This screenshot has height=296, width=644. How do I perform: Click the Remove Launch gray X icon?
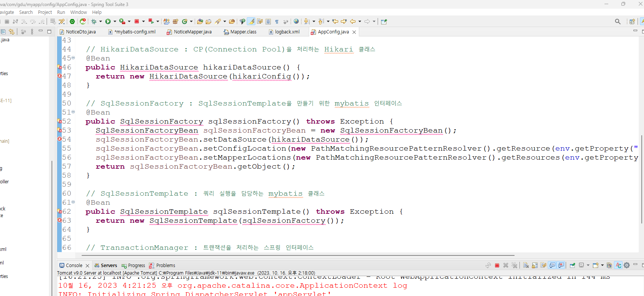(506, 265)
